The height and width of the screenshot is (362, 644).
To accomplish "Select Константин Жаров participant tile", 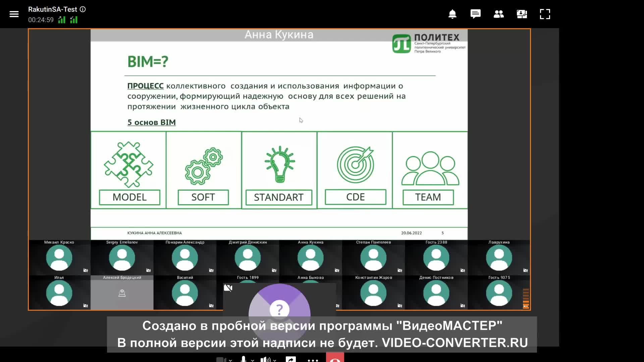I will (373, 293).
